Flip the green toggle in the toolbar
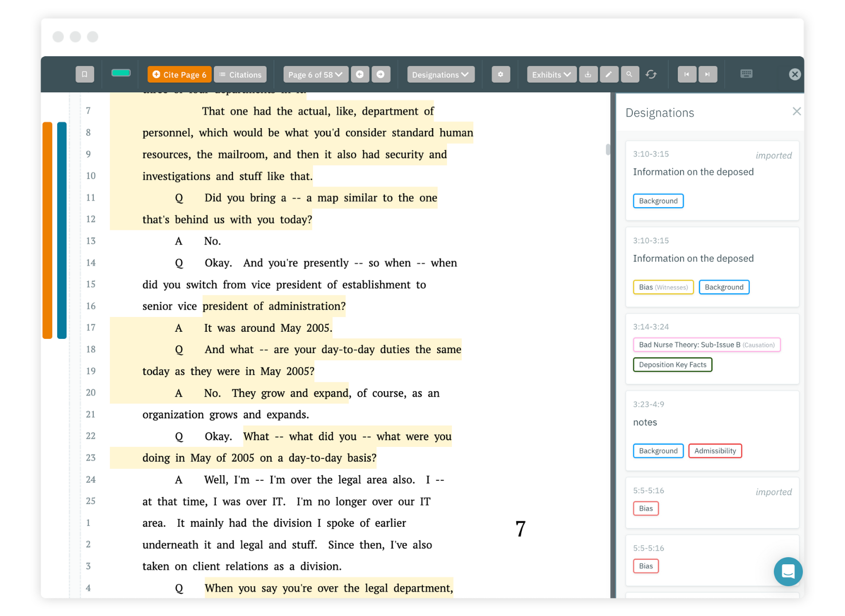The width and height of the screenshot is (845, 616). 121,73
